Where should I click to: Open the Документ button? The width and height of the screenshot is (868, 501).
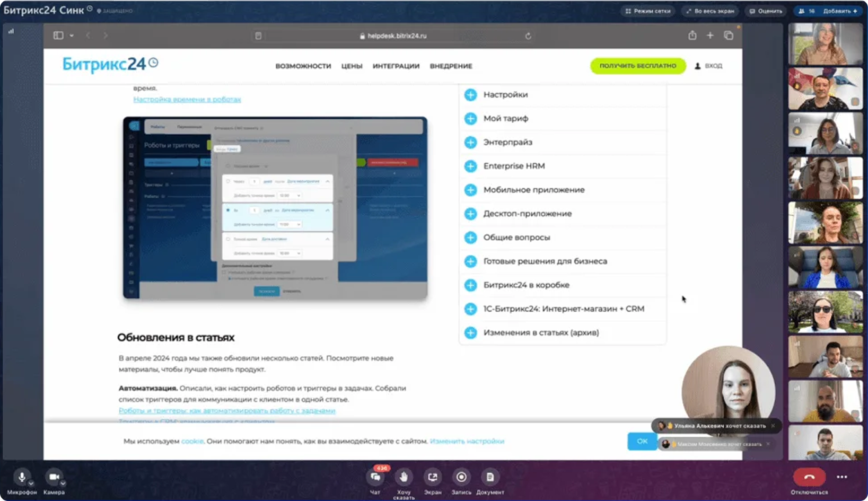pyautogui.click(x=490, y=477)
